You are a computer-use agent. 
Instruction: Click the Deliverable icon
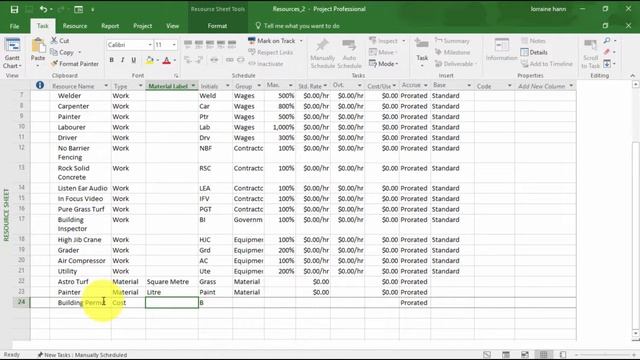[x=439, y=64]
